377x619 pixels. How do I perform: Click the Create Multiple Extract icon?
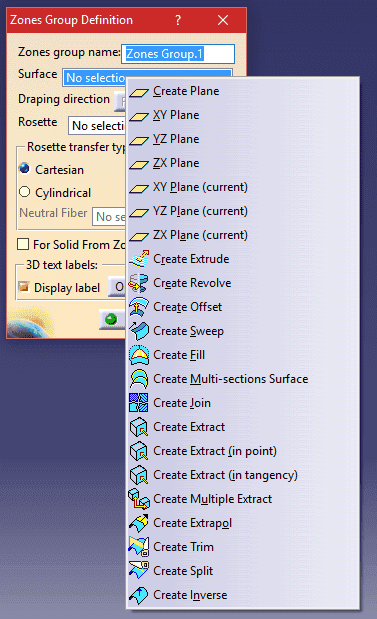click(139, 499)
